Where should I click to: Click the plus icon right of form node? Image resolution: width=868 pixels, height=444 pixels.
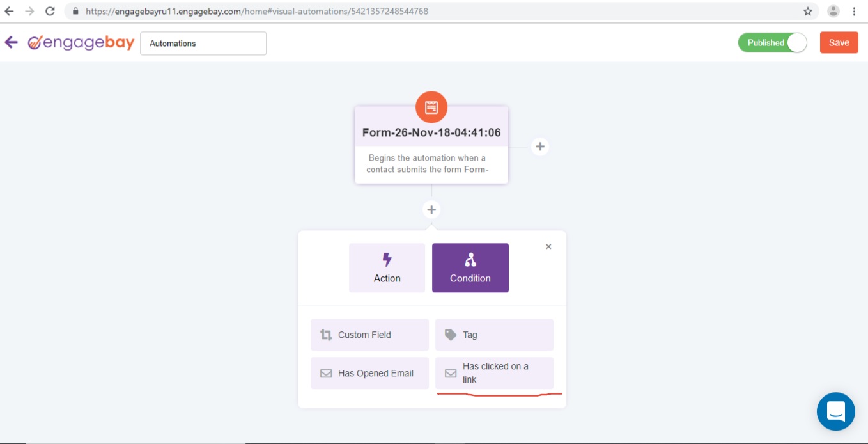[x=540, y=147]
